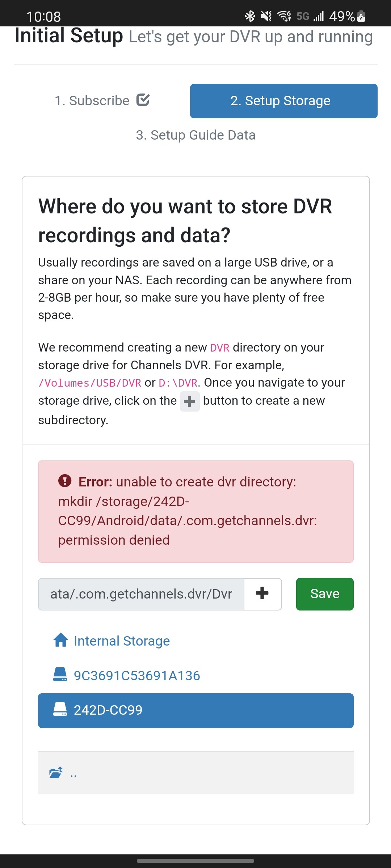Choose the 9C3691C53691A136 drive
Viewport: 391px width, 868px height.
[x=137, y=676]
